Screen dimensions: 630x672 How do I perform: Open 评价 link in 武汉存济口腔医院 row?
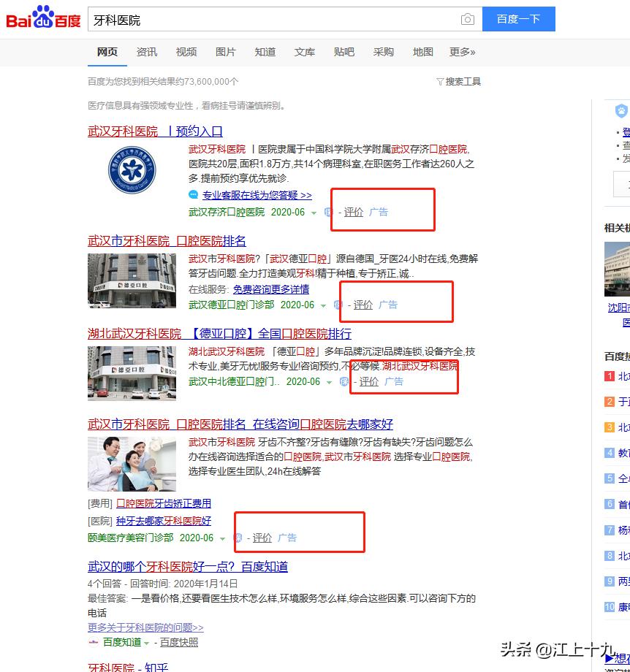pos(354,212)
